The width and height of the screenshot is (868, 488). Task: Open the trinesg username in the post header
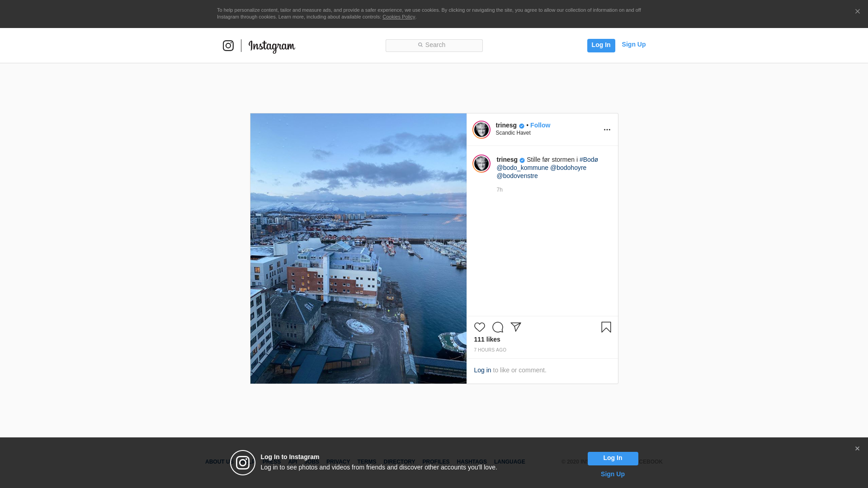(x=506, y=125)
